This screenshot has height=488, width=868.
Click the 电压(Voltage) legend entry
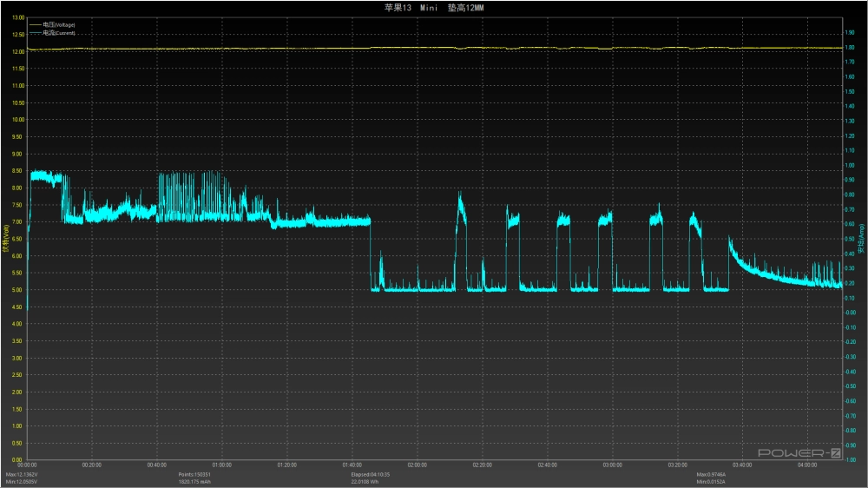pos(52,25)
